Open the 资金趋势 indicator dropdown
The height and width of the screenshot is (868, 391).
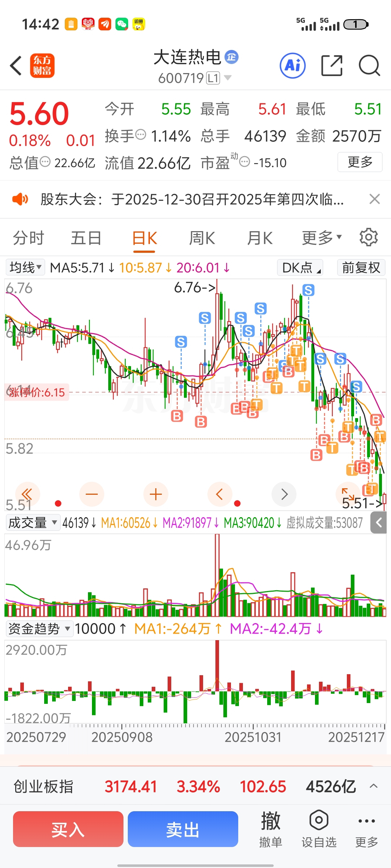click(39, 629)
